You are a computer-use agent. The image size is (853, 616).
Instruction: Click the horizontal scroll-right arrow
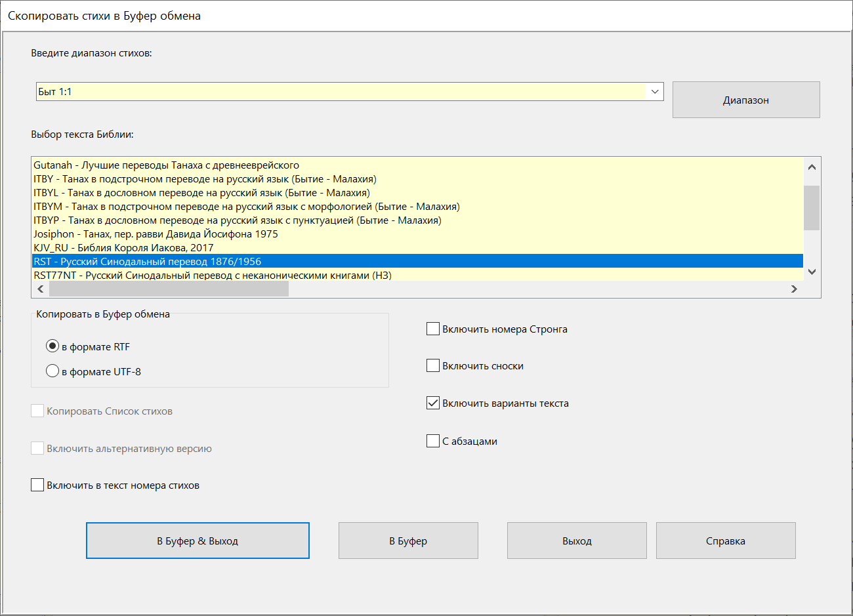pos(795,289)
